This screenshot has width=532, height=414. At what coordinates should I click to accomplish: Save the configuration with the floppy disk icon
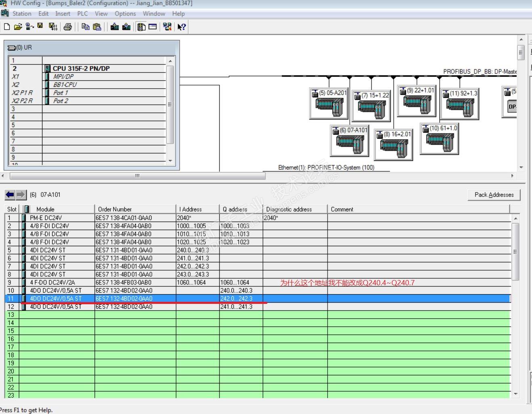point(40,26)
